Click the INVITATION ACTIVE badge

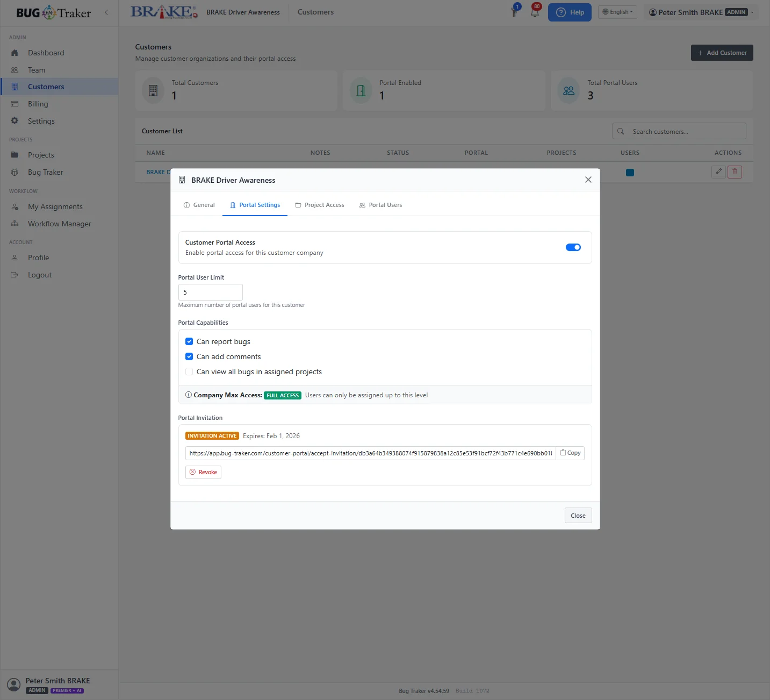(x=212, y=436)
